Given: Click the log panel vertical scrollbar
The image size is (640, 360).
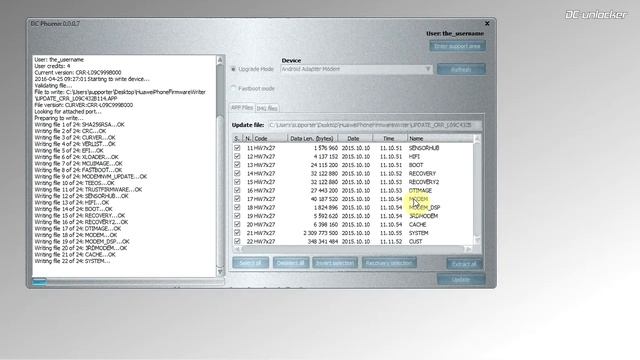Looking at the screenshot, I should tap(220, 165).
